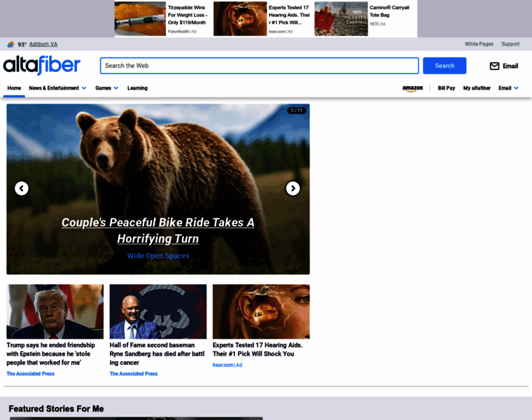532x420 pixels.
Task: Open the Tirzepatide weight loss banner ad
Action: (162, 19)
